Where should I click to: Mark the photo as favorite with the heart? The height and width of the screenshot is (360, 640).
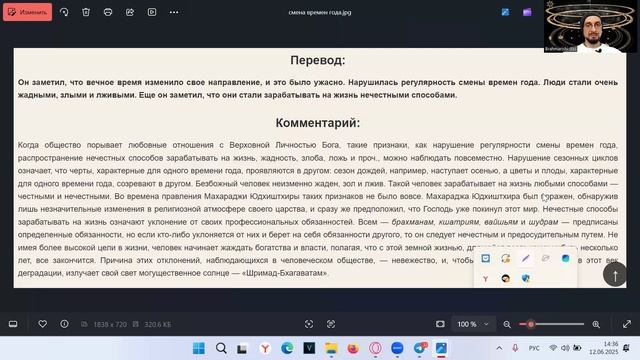[42, 324]
